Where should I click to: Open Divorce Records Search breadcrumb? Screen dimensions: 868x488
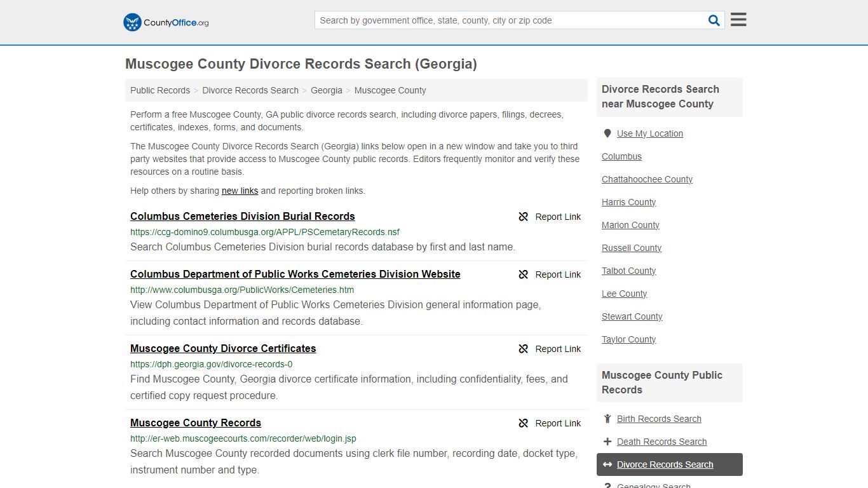click(x=250, y=90)
